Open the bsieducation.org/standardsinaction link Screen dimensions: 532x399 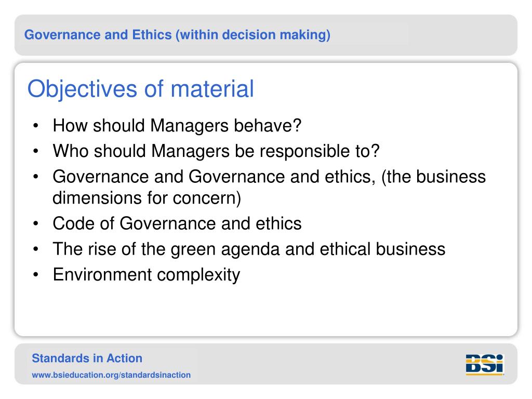tap(111, 375)
